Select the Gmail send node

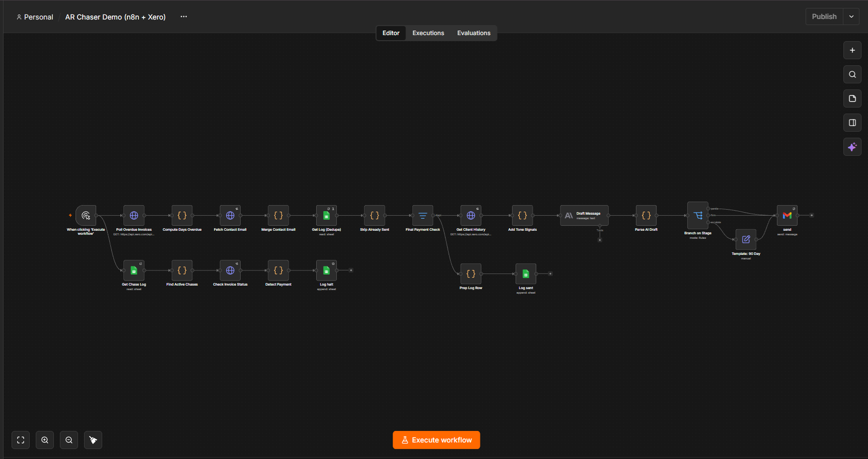787,216
